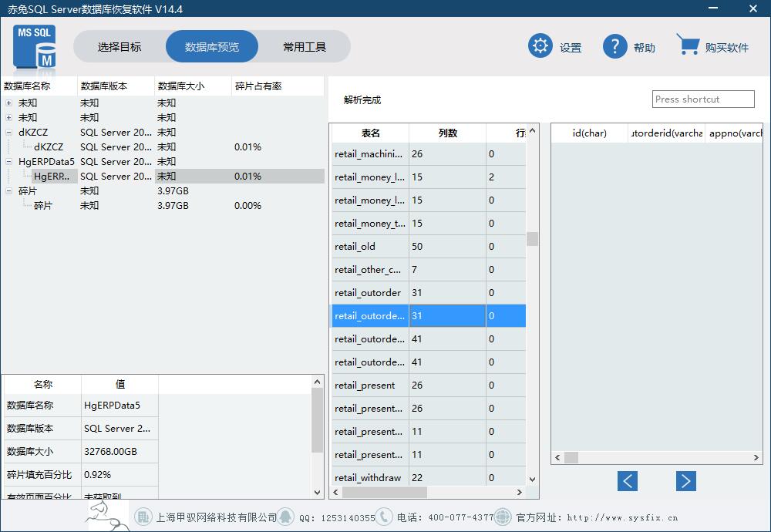Viewport: 771px width, 532px height.
Task: Click the company building icon in footer
Action: (143, 517)
